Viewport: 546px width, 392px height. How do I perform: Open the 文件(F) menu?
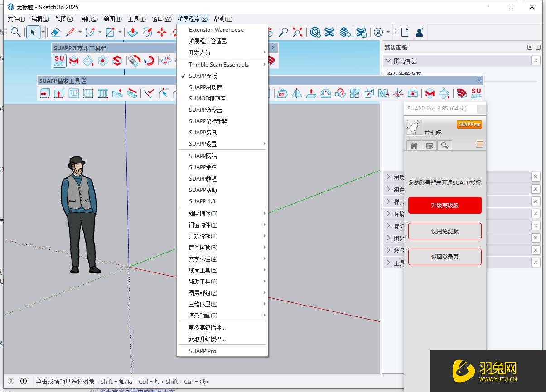(x=17, y=19)
